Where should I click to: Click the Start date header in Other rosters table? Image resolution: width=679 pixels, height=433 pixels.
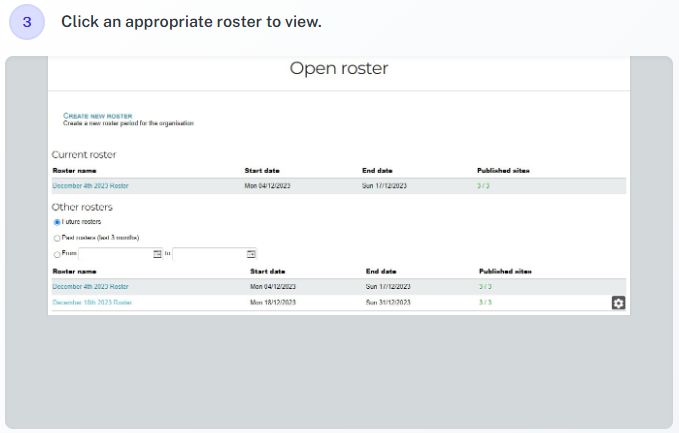pyautogui.click(x=268, y=271)
